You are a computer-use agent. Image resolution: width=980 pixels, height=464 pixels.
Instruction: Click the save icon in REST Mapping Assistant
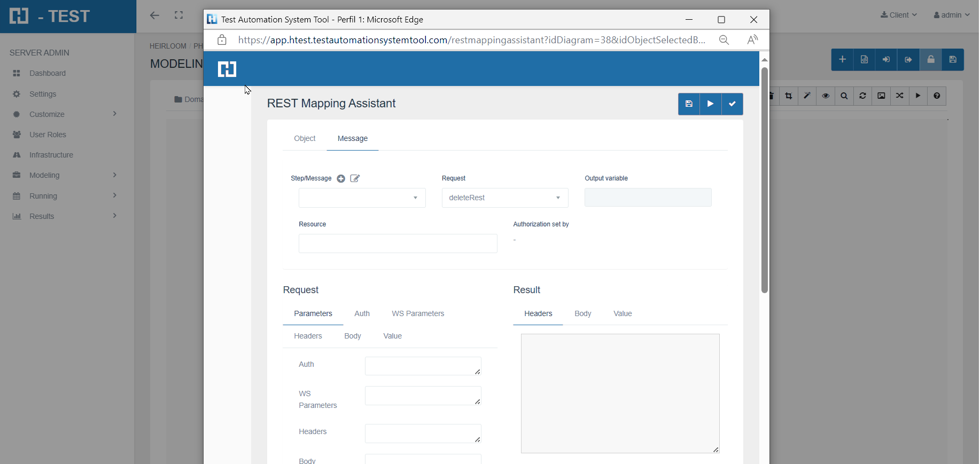pos(689,104)
